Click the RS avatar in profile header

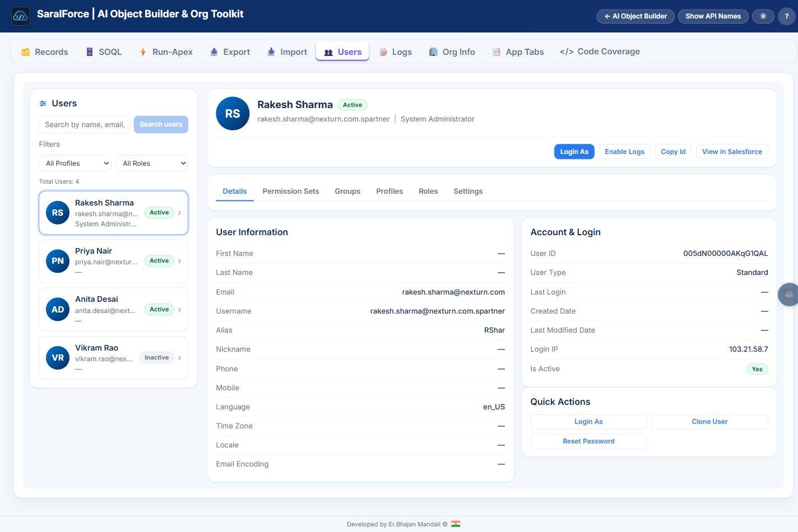tap(233, 114)
